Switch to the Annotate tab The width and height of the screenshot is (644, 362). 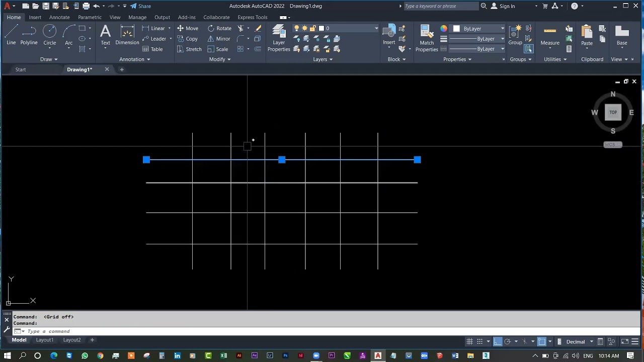coord(59,17)
